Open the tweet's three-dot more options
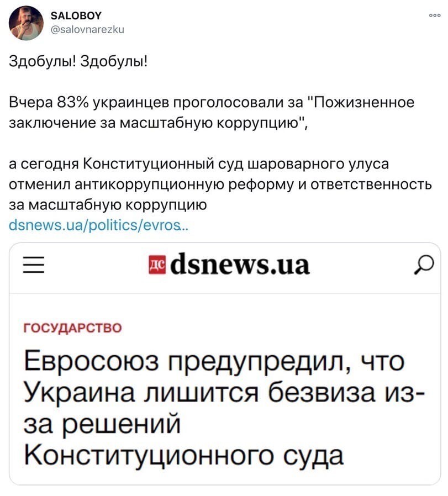The image size is (448, 496). click(435, 15)
